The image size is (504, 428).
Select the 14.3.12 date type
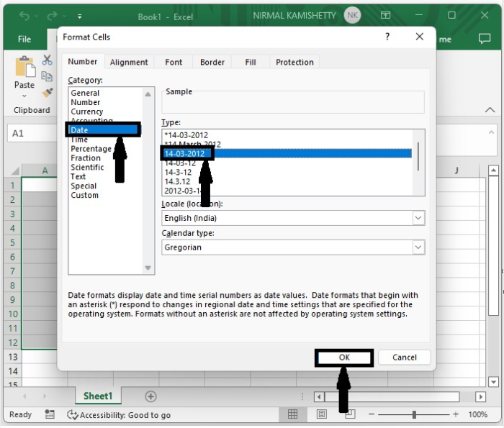[177, 181]
